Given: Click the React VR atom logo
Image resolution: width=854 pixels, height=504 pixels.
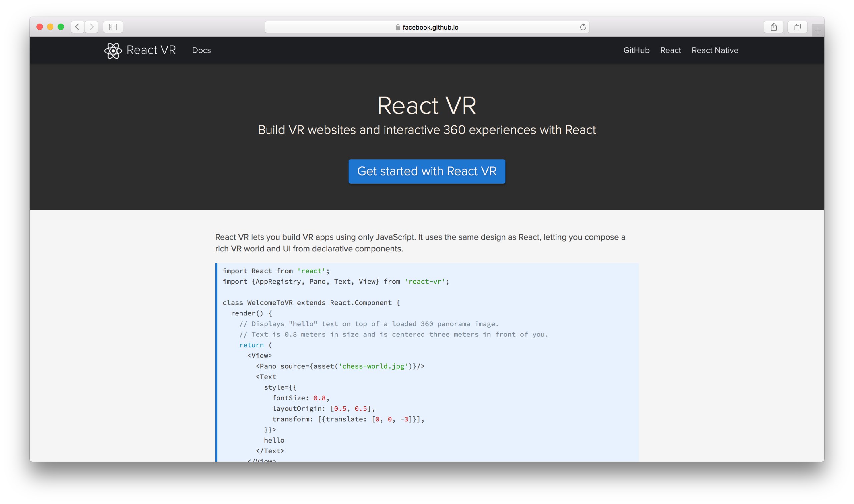Looking at the screenshot, I should coord(113,51).
